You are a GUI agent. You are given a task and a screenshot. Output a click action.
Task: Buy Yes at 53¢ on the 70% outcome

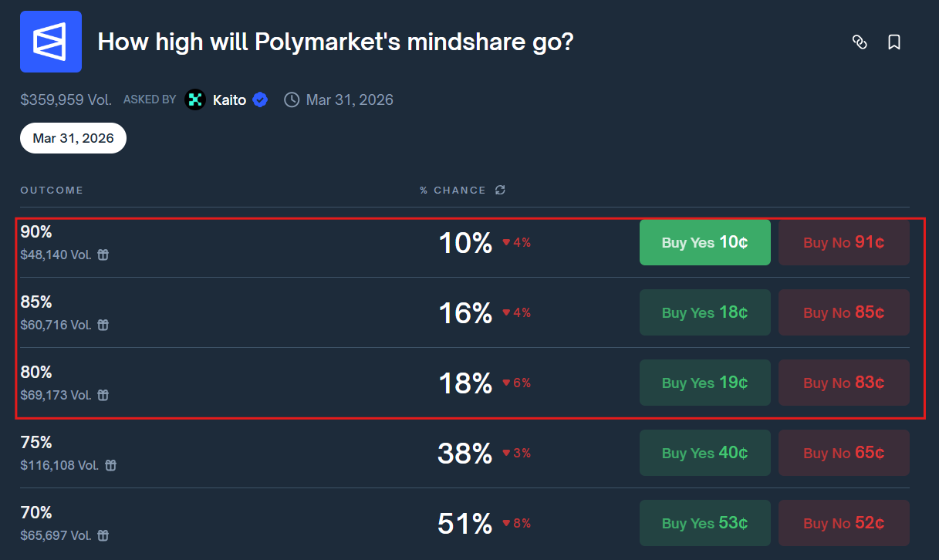[704, 522]
